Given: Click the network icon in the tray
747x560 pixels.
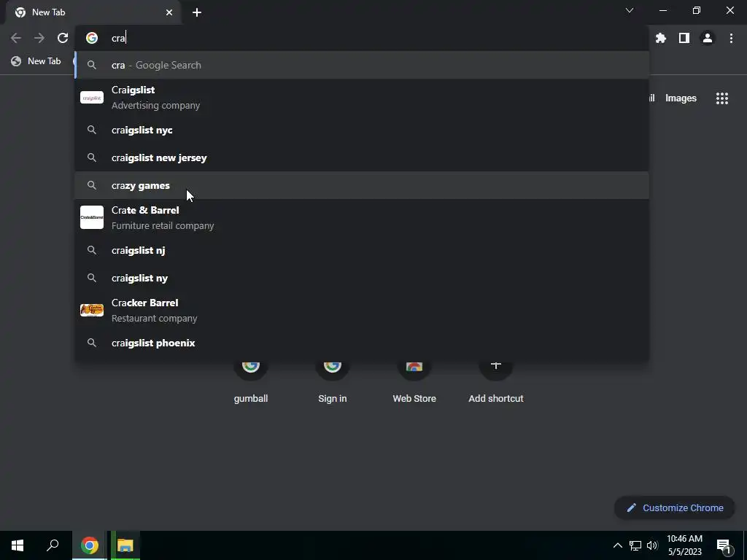Looking at the screenshot, I should (635, 545).
